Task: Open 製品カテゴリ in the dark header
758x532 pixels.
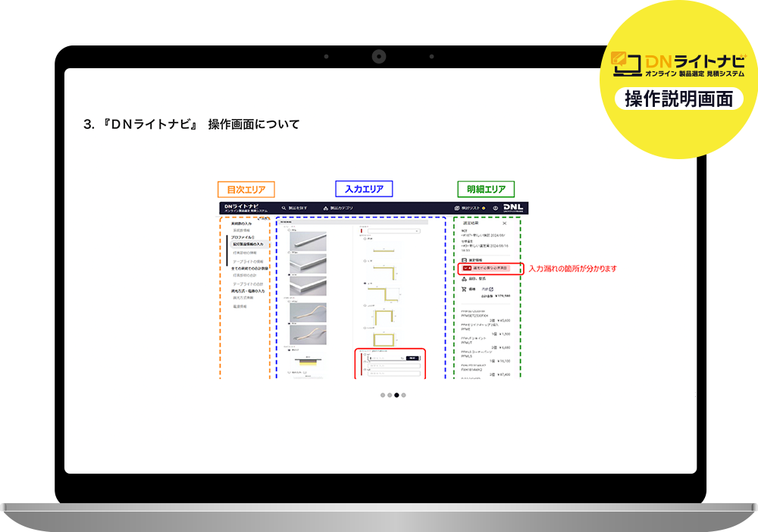Action: (338, 208)
